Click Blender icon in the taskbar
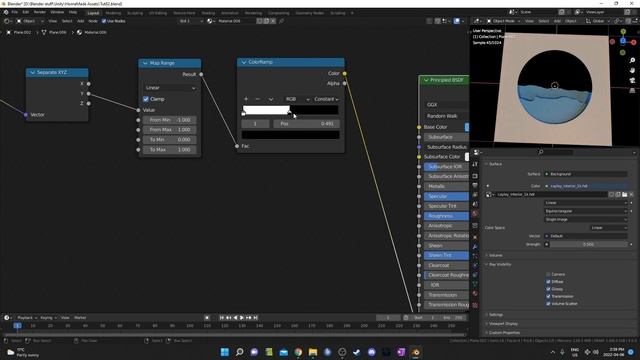Image resolution: width=640 pixels, height=360 pixels. pos(416,352)
